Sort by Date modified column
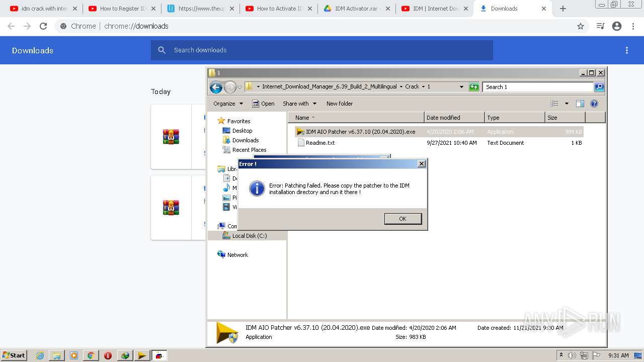 454,118
